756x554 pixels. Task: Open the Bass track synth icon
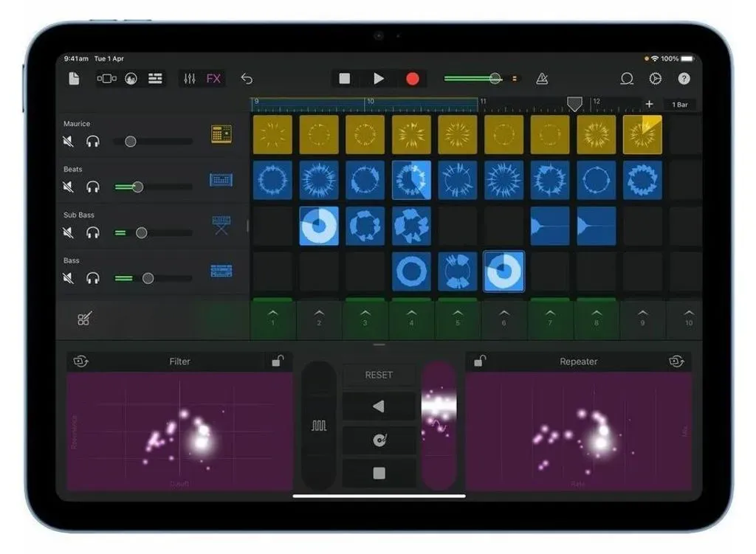pos(221,271)
